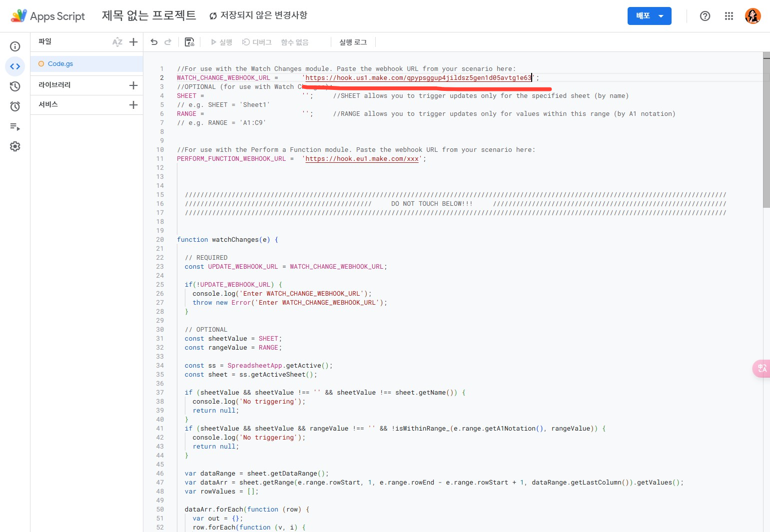Click WATCH_CHANGE_WEBHOOK_URL variable on line 2

coord(223,78)
